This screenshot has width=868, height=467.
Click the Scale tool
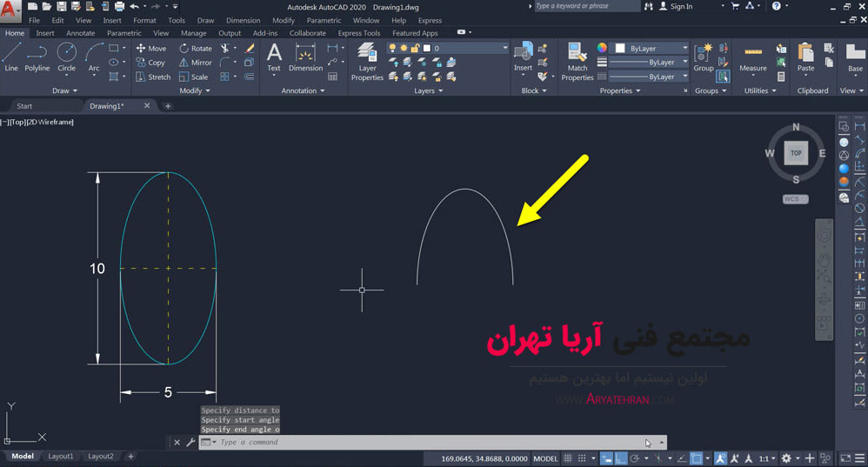pyautogui.click(x=194, y=77)
